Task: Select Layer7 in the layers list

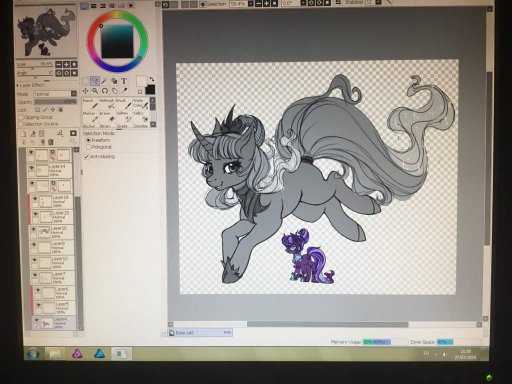Action: click(x=53, y=278)
